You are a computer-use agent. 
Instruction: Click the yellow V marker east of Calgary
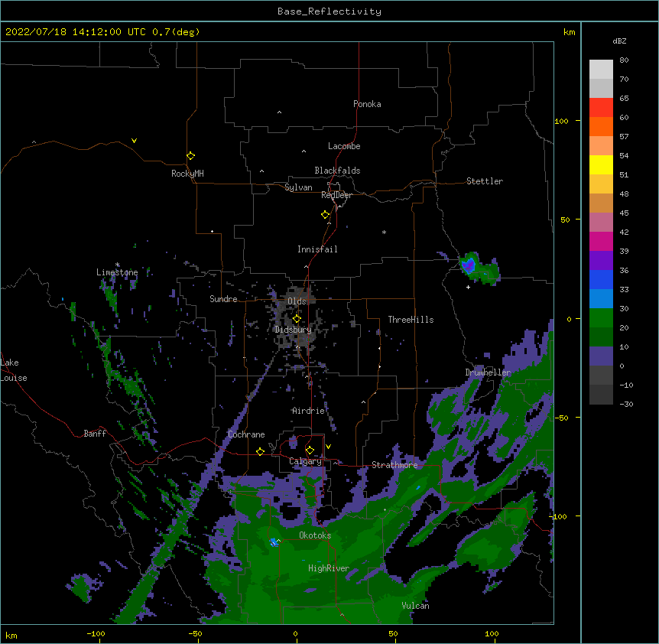click(328, 447)
